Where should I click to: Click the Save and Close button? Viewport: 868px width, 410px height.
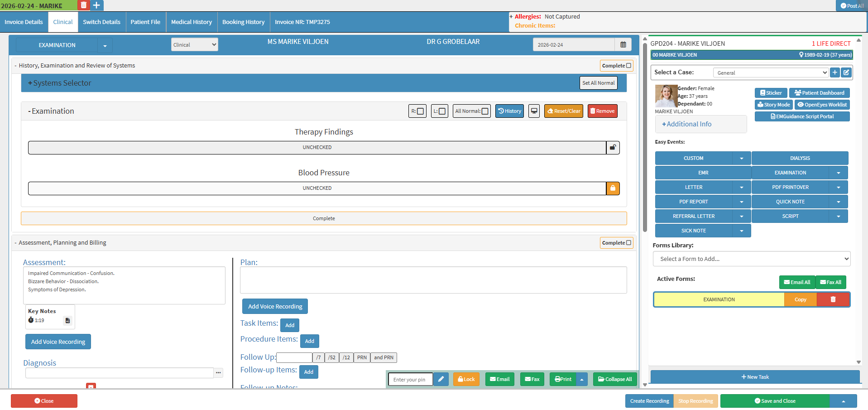[775, 401]
